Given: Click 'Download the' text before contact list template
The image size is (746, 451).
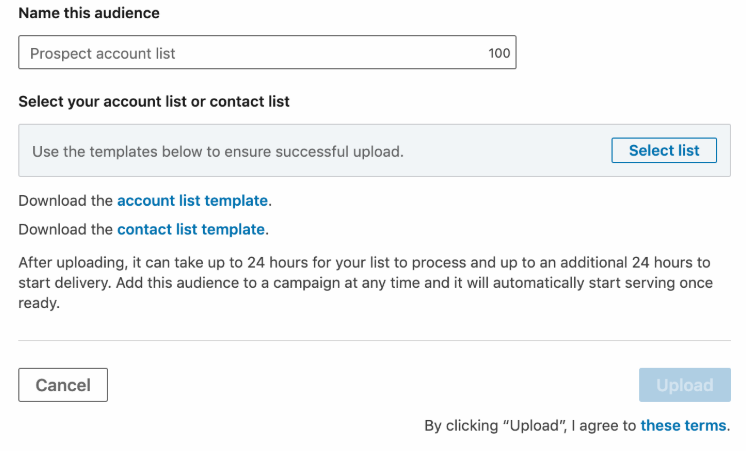Looking at the screenshot, I should [65, 229].
